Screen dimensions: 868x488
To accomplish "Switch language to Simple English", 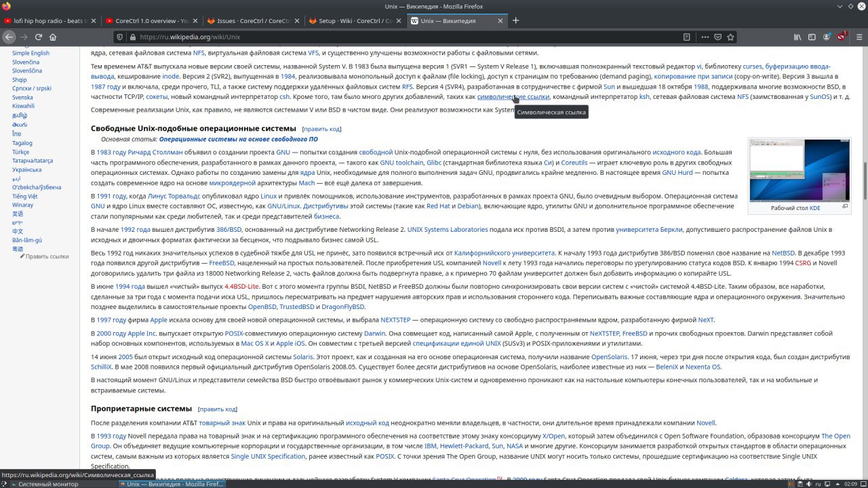I will click(31, 54).
